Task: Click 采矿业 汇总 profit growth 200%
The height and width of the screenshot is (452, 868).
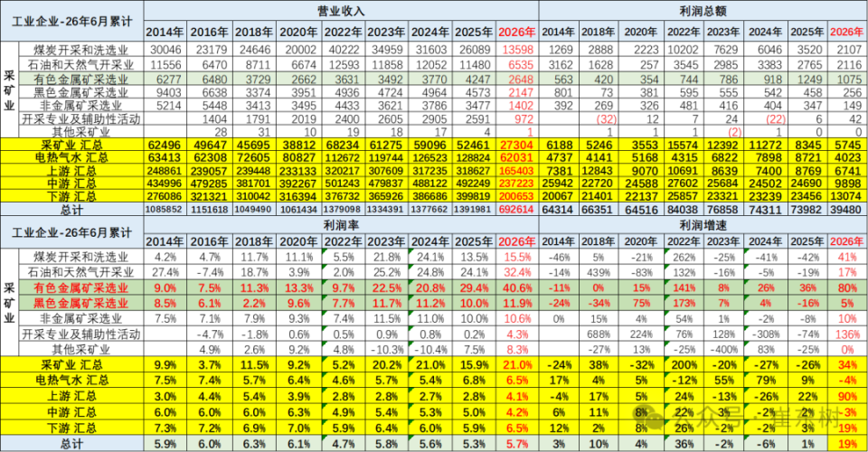Action: [x=684, y=365]
